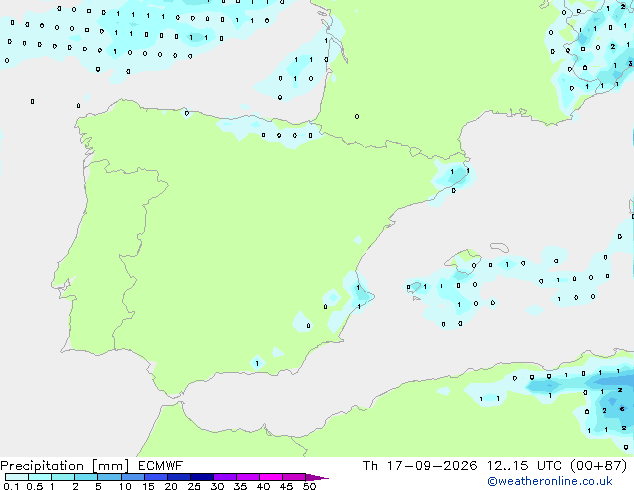This screenshot has height=490, width=634.
Task: Click the forecast date 'Th 17-09-2026'
Action: (420, 466)
